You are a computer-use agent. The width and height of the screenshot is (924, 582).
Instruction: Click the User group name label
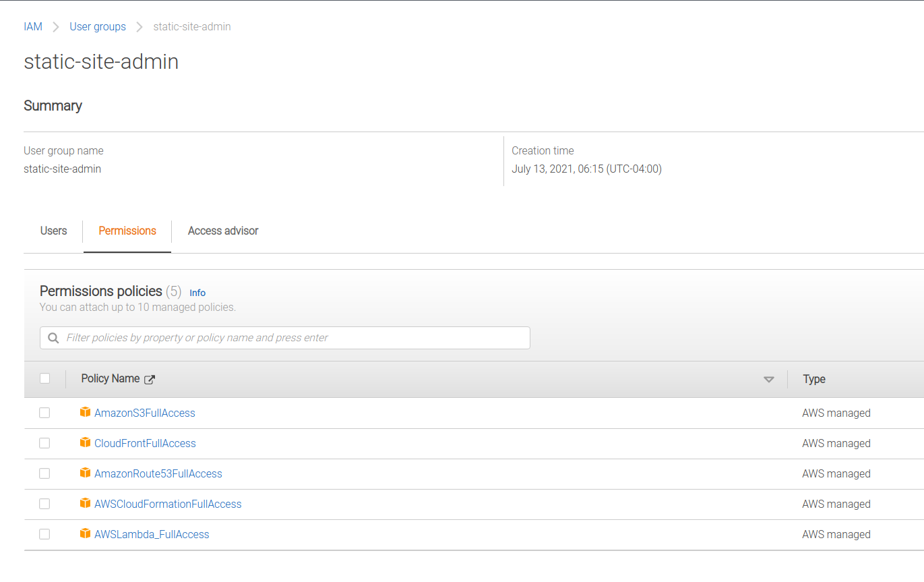pos(63,150)
